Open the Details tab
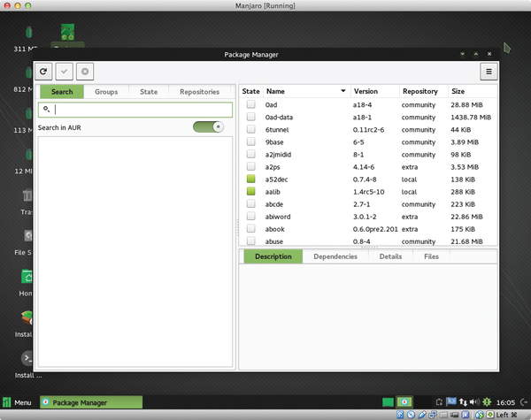 pyautogui.click(x=390, y=256)
